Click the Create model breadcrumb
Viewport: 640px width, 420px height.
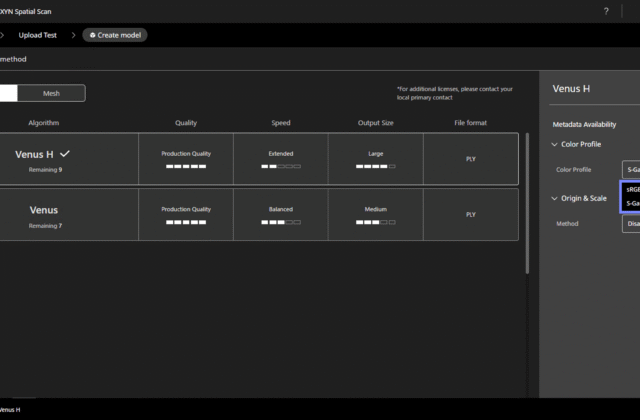click(x=115, y=35)
